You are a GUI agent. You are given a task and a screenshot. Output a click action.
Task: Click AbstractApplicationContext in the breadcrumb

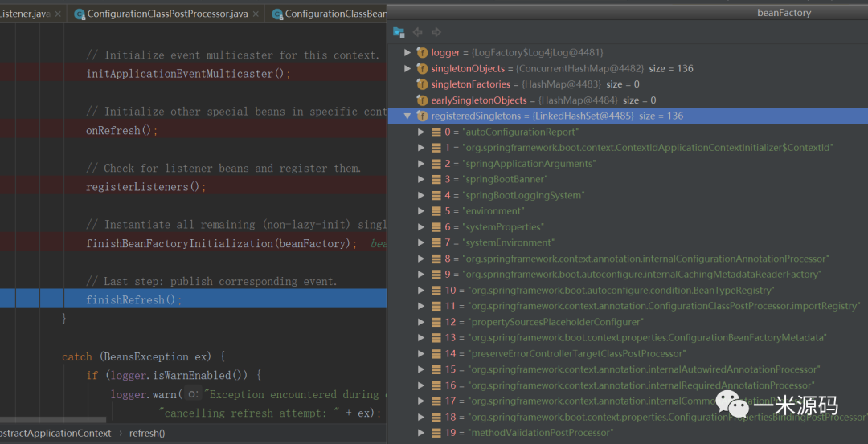[x=55, y=434]
